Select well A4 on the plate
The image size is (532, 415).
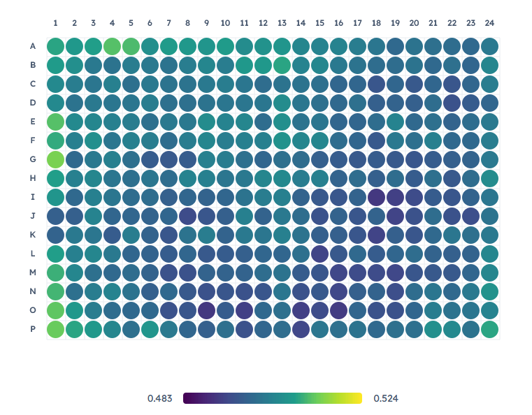point(113,46)
